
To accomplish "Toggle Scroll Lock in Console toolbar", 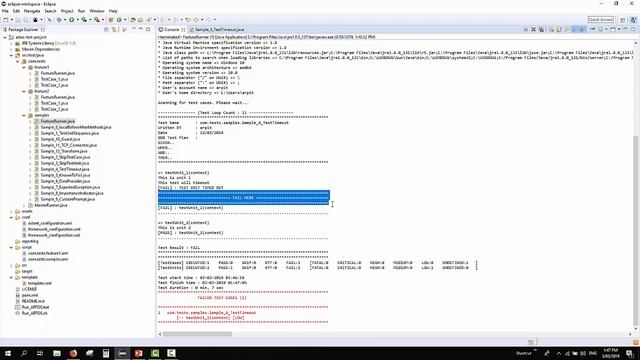I will click(559, 29).
